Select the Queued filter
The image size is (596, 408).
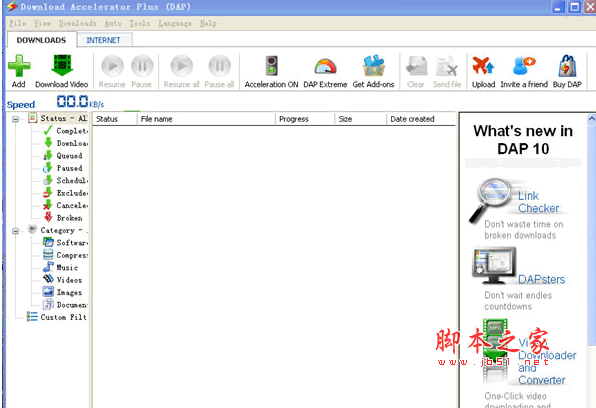tap(63, 156)
